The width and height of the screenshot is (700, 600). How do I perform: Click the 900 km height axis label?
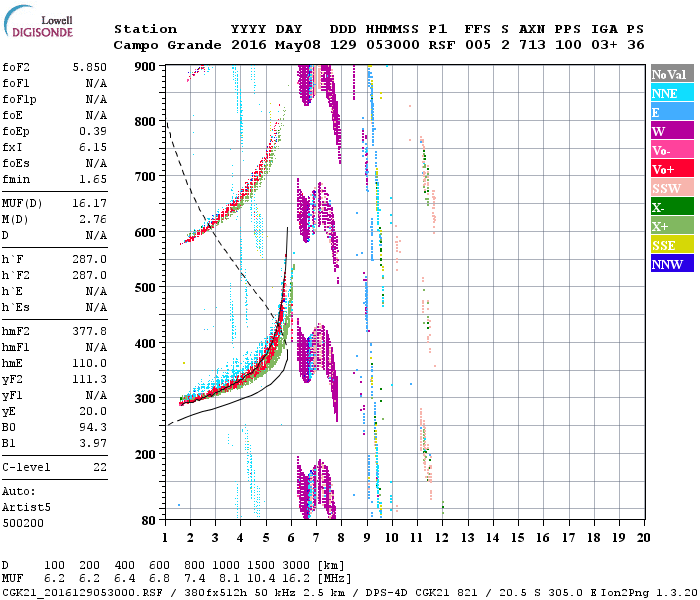click(145, 67)
